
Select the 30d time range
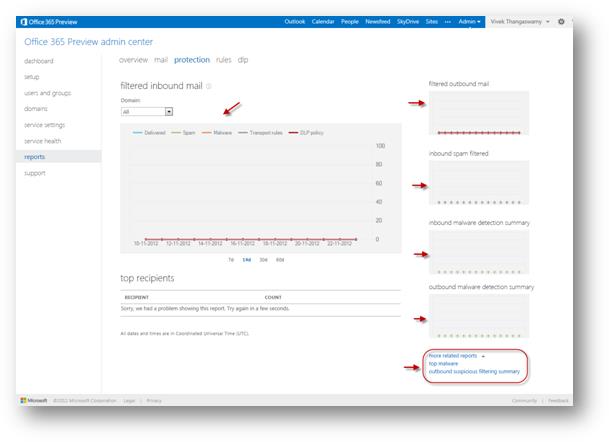(263, 259)
